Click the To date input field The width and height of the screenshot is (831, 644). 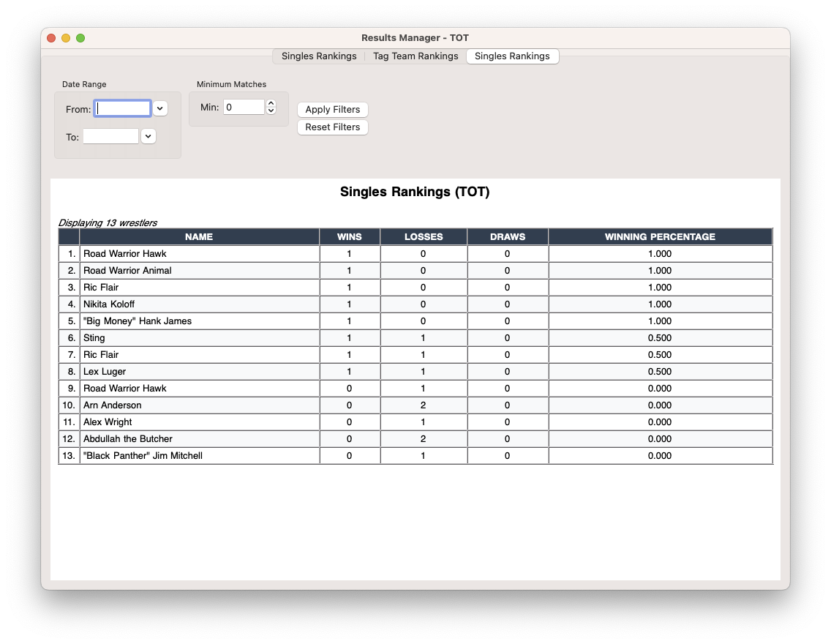coord(110,136)
